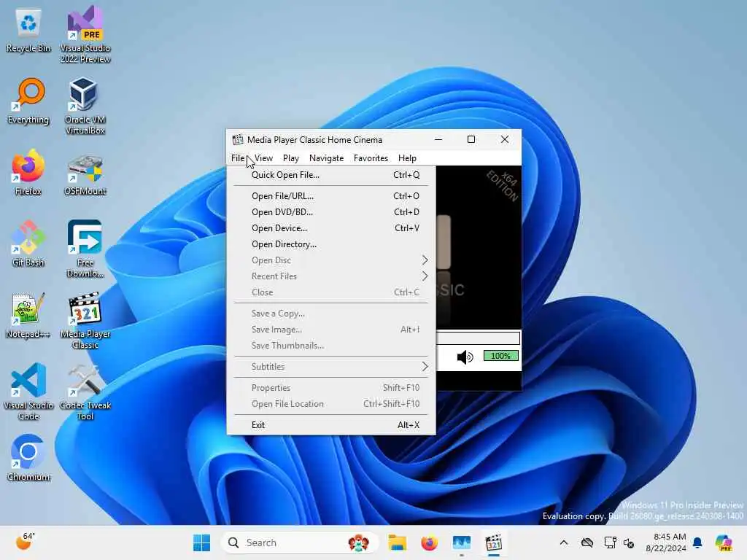Image resolution: width=747 pixels, height=560 pixels.
Task: Click Properties menu entry
Action: (331, 388)
